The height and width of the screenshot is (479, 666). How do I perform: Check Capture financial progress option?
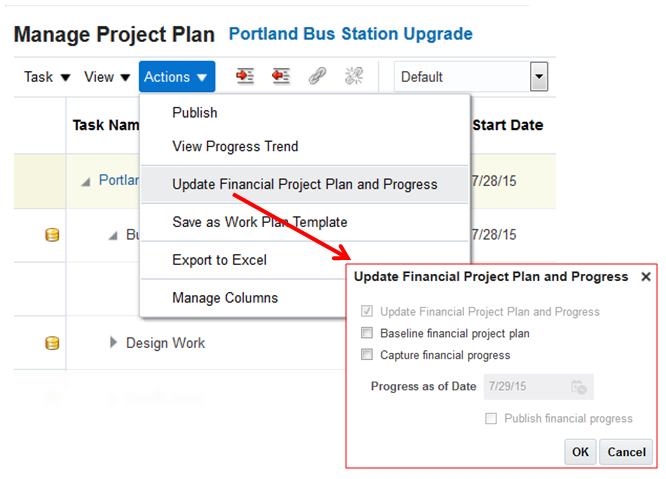(367, 355)
